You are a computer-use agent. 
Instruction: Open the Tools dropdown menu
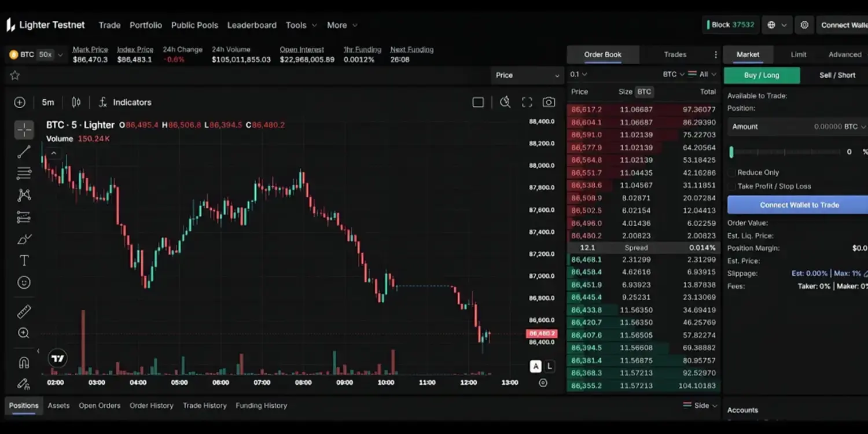[x=301, y=25]
